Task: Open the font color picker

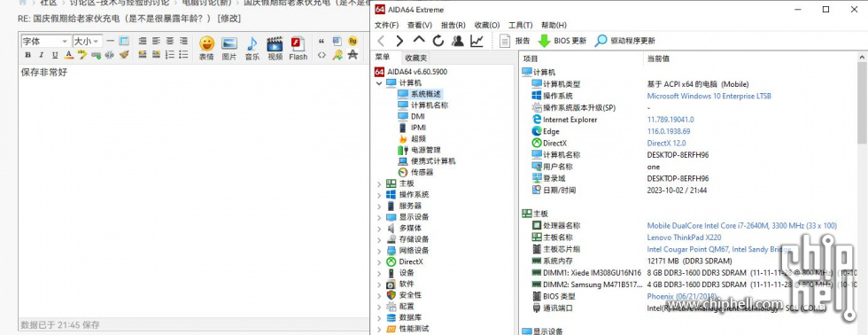Action: (69, 55)
